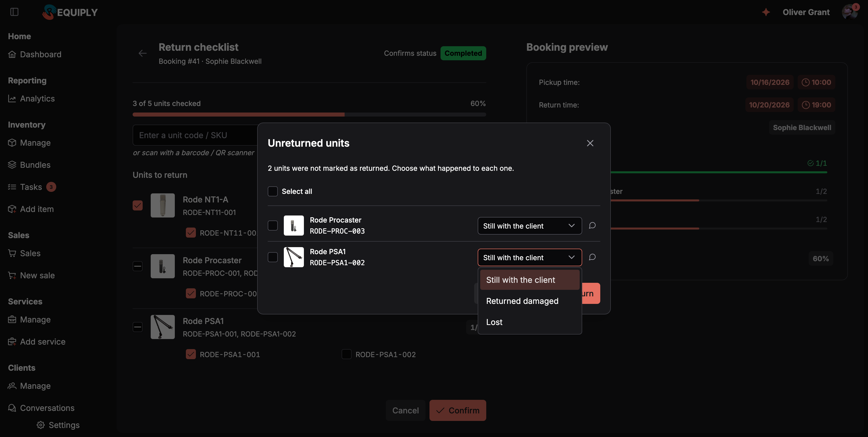Open Bundles in sidebar
Viewport: 868px width, 437px height.
29,165
